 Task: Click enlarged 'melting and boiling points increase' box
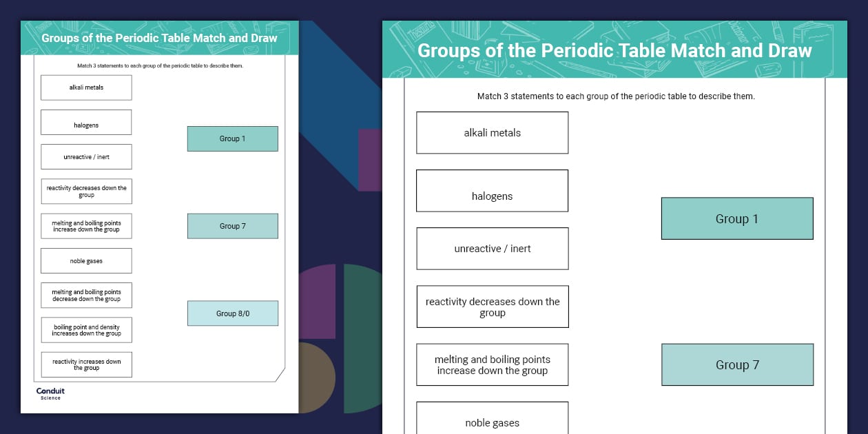click(492, 364)
